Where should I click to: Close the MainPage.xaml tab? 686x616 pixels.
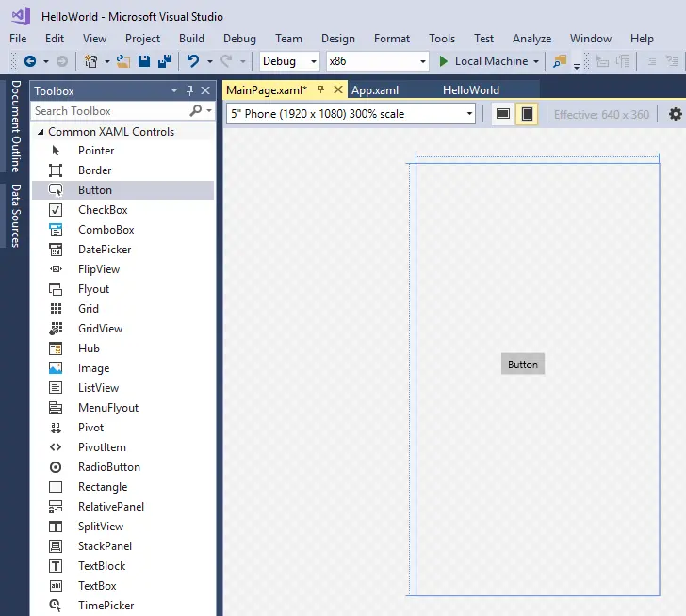point(337,89)
